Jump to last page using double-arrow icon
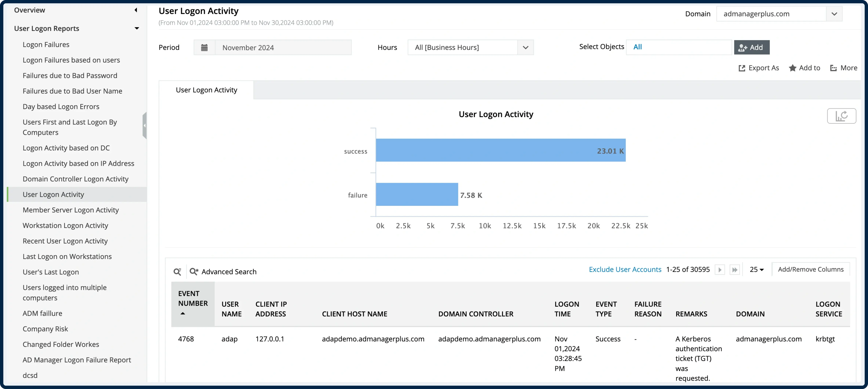 pyautogui.click(x=735, y=269)
